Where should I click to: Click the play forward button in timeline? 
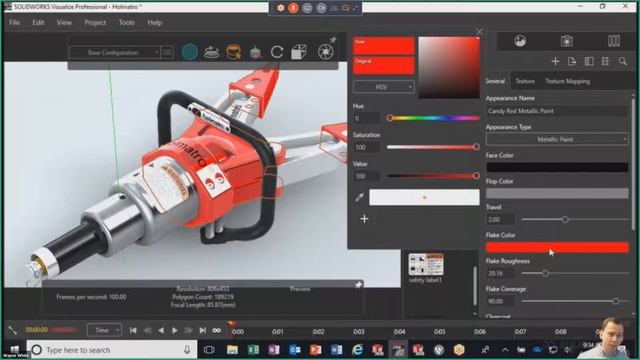click(x=175, y=330)
